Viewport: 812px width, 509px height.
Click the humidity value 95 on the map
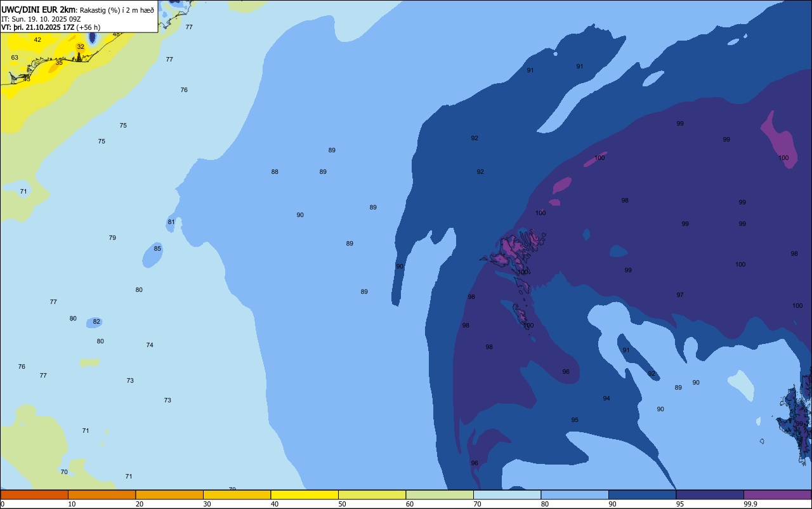575,420
